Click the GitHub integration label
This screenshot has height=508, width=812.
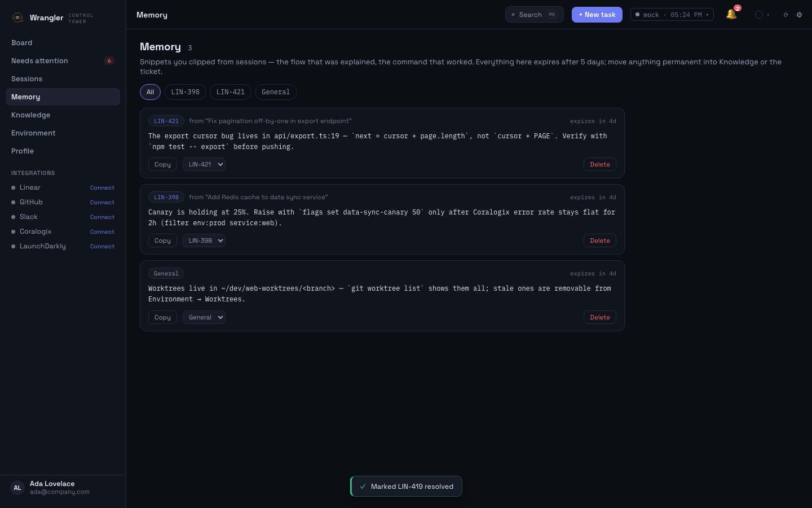click(31, 202)
